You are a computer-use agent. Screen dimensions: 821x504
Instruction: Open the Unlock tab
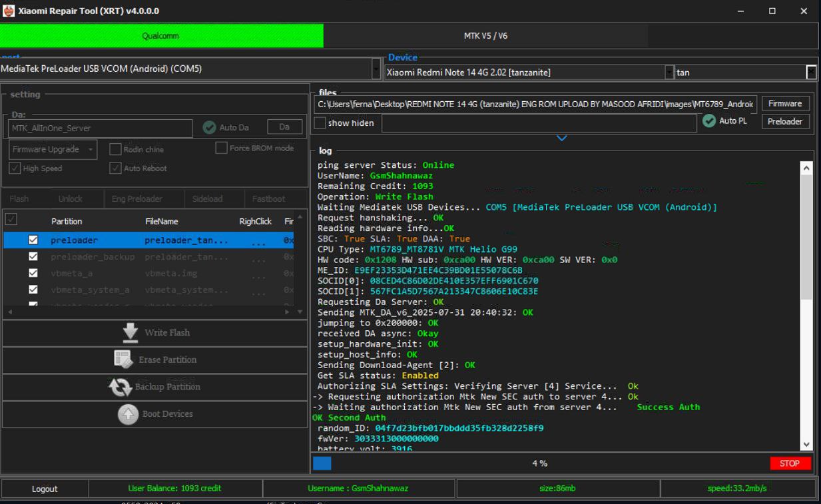[70, 198]
